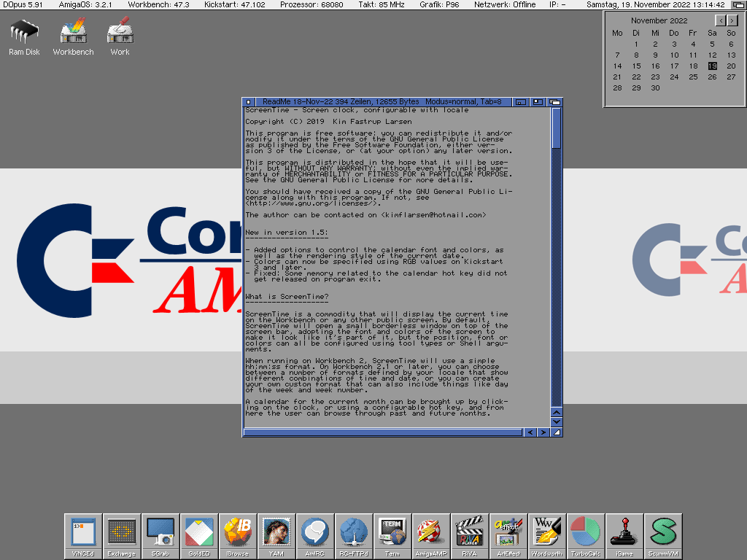Click the 'Kickstart: 47.102' title bar text
The image size is (747, 560).
[x=235, y=5]
